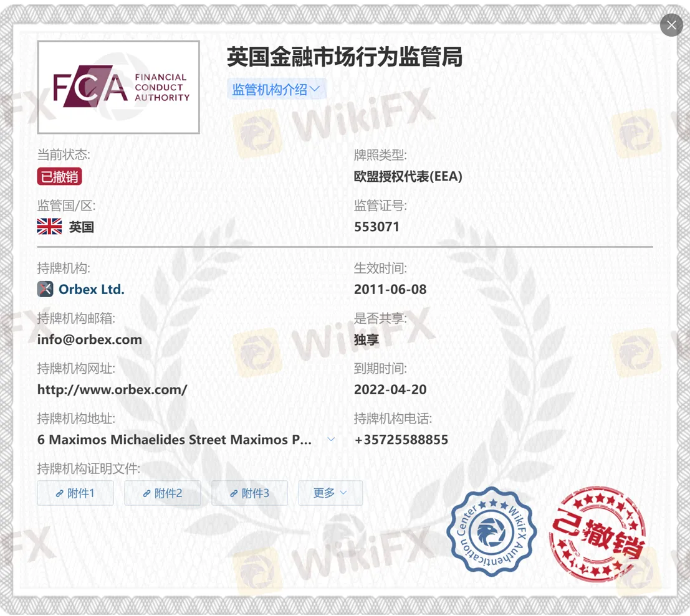Select the phone number +35725588855
The image size is (690, 616).
pos(401,440)
